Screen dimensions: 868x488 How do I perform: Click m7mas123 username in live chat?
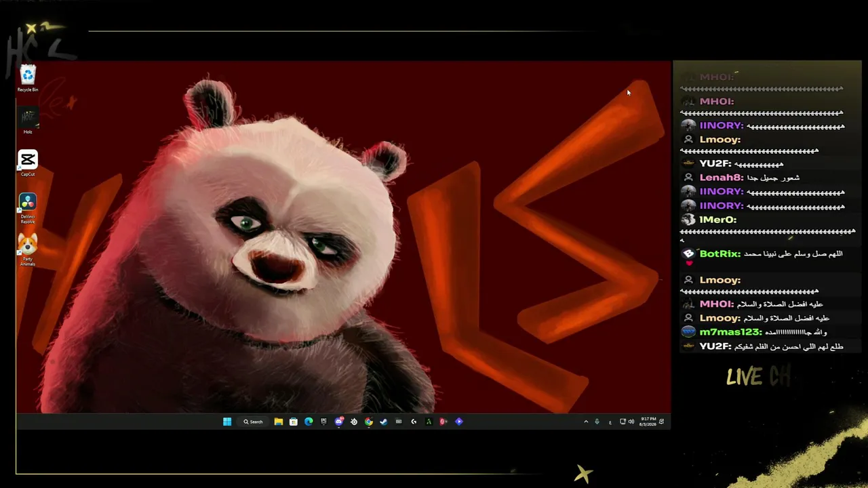coord(730,332)
